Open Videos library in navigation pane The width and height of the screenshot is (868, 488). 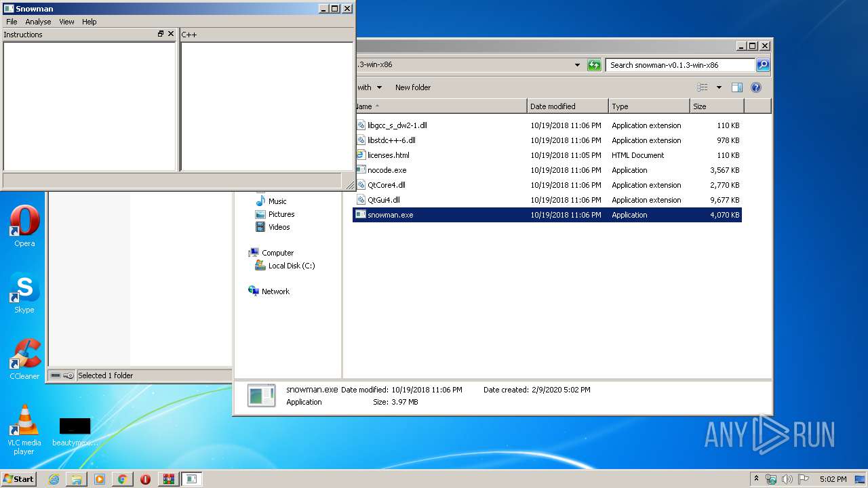279,227
